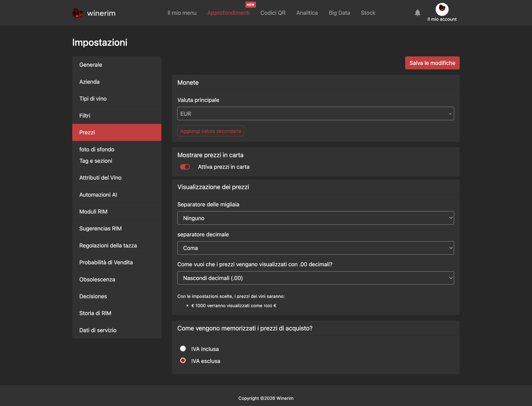The width and height of the screenshot is (532, 406).
Task: Open the Nascondi decimali (.00) dropdown
Action: pyautogui.click(x=316, y=278)
